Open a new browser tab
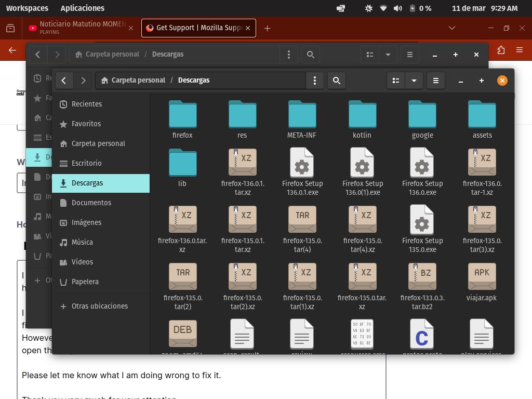Image resolution: width=532 pixels, height=399 pixels. click(x=268, y=28)
